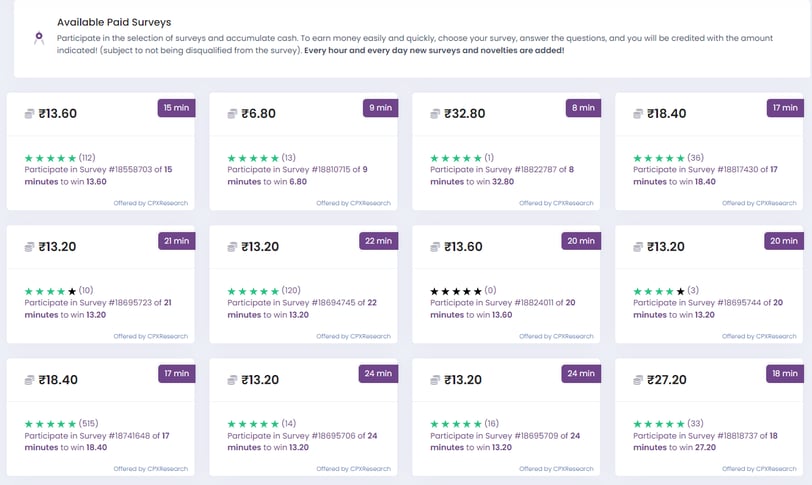
Task: Click the coin icon next to ₹32.80
Action: tap(435, 114)
